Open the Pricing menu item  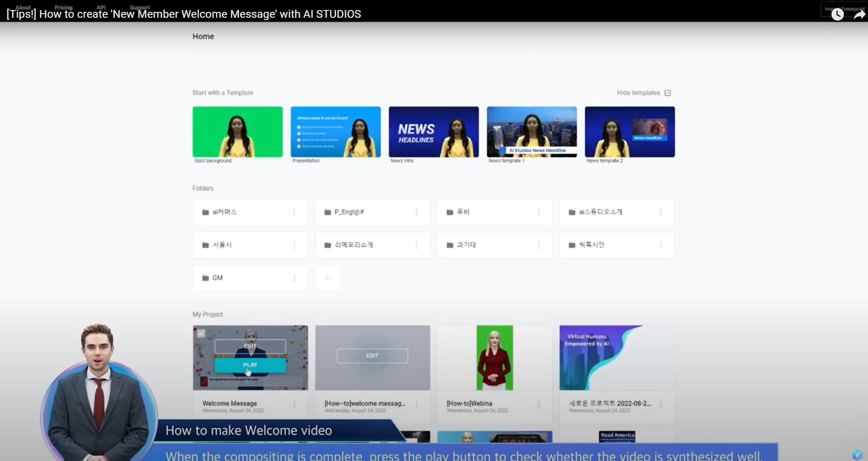(x=63, y=7)
